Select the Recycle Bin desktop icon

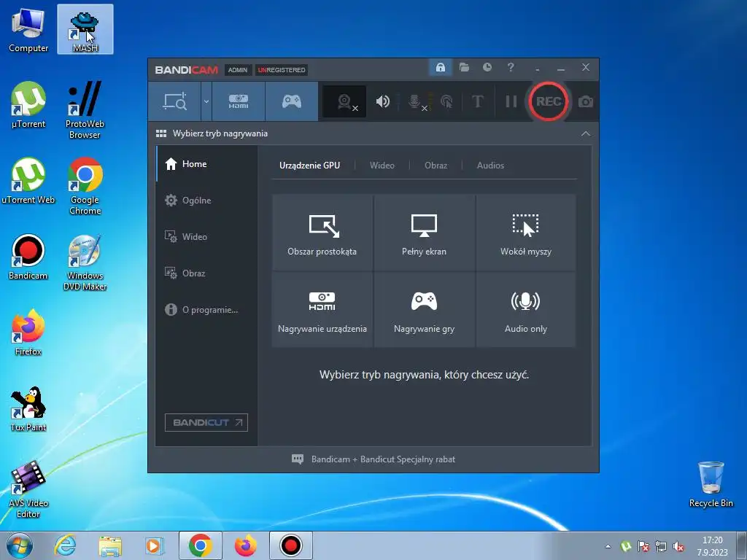711,485
